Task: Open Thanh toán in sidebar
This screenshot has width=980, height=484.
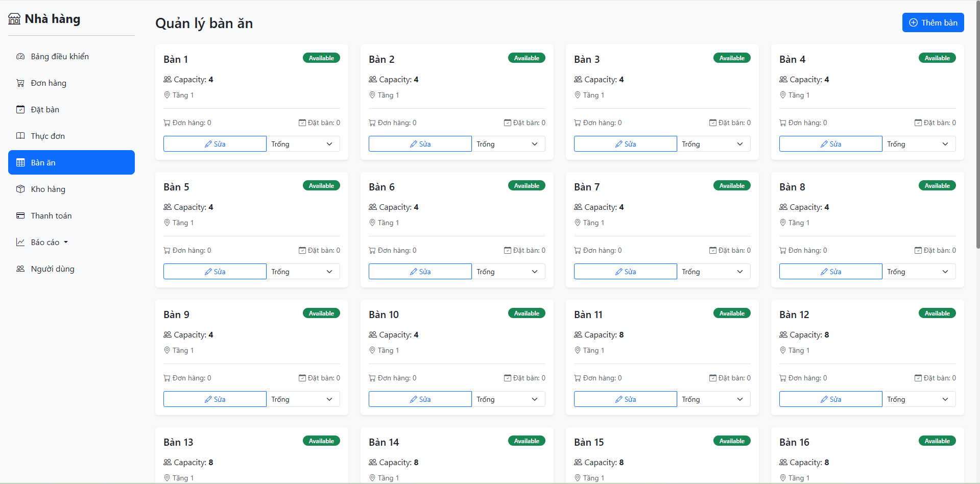Action: click(71, 215)
